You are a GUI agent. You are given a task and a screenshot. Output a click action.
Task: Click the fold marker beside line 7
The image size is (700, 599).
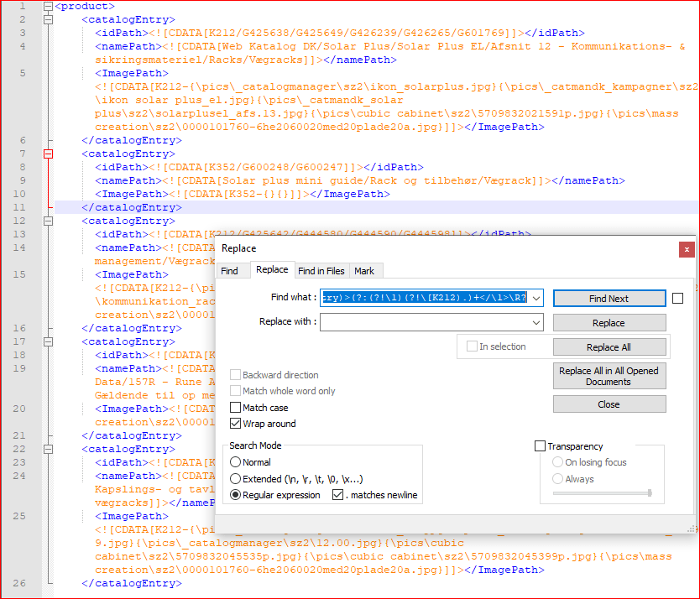pos(48,154)
